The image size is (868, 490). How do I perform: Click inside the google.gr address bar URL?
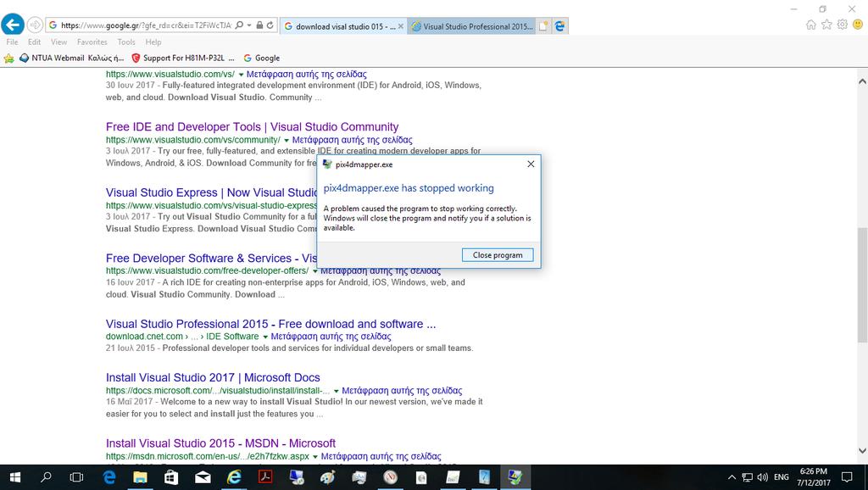pyautogui.click(x=146, y=25)
